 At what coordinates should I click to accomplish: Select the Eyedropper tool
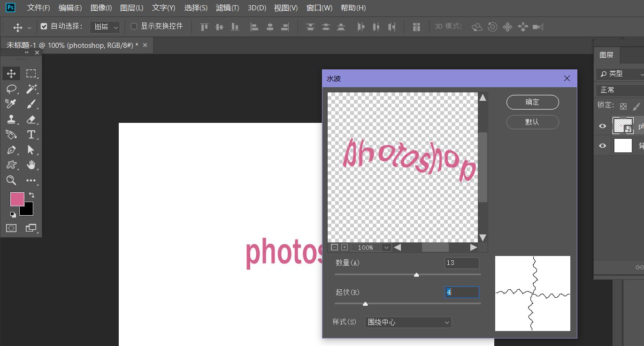tap(11, 104)
